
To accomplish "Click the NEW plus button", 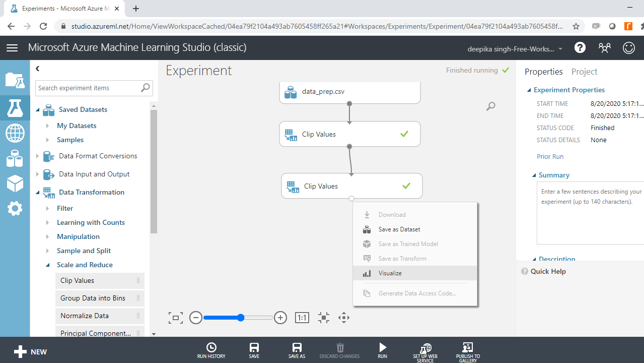I will pos(31,352).
